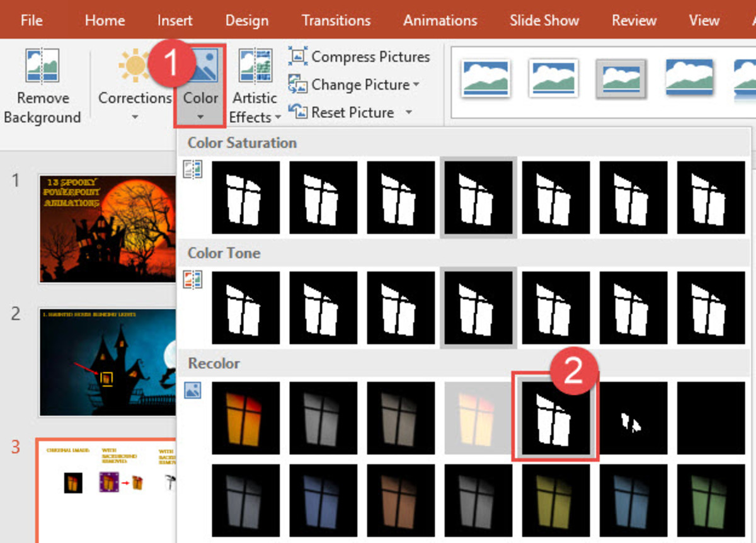This screenshot has width=756, height=543.
Task: Click the Compress Pictures icon
Action: pyautogui.click(x=297, y=56)
